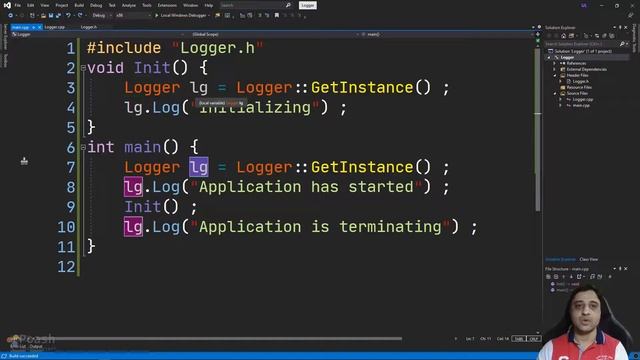Click the save file toolbar icon
This screenshot has width=640, height=360.
51,16
